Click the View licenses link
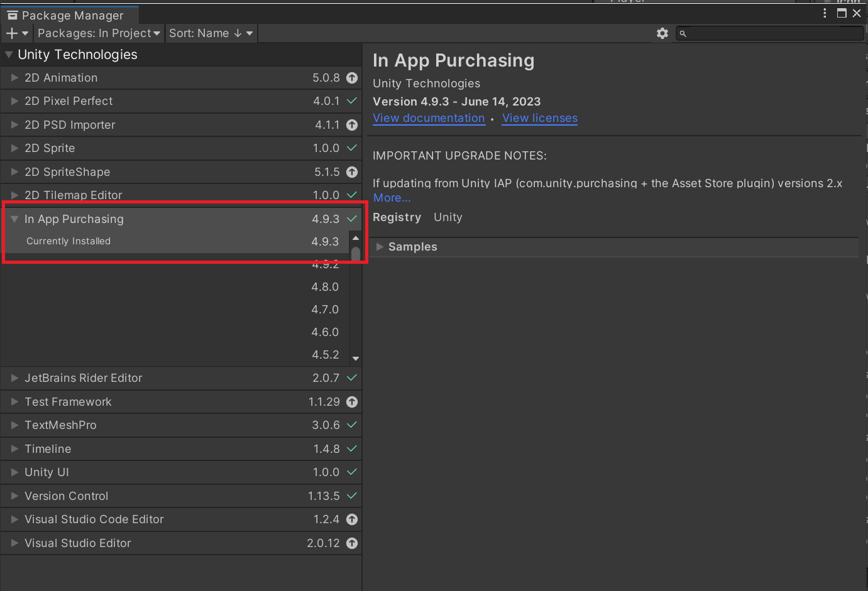 [539, 118]
